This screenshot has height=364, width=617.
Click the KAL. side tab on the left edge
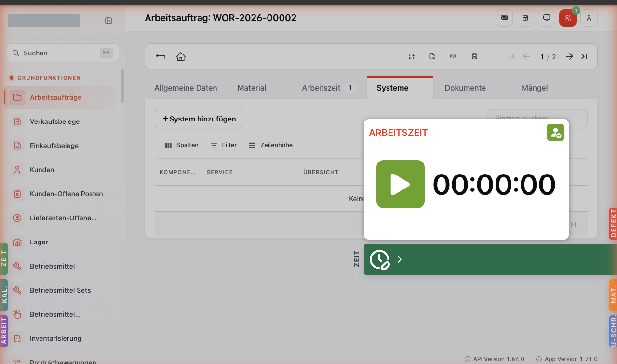click(4, 295)
